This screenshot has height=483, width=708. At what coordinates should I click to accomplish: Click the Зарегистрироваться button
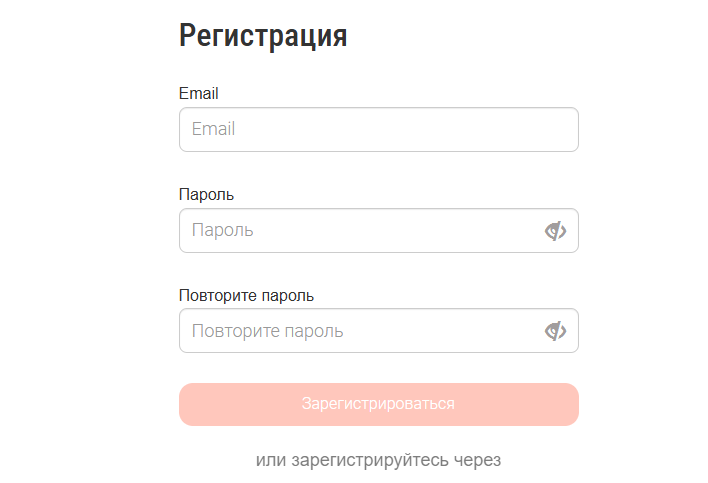pos(378,404)
